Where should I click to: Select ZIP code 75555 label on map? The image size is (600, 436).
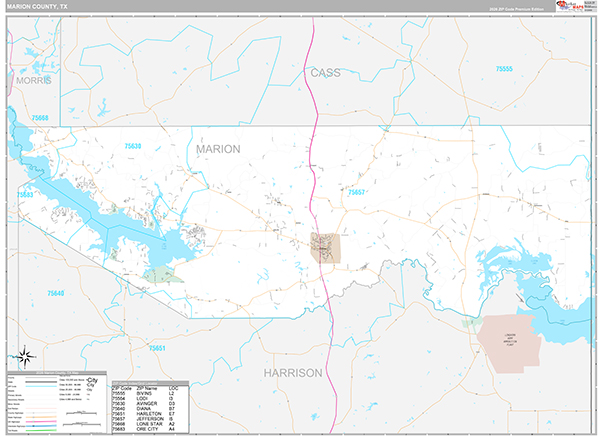pyautogui.click(x=504, y=68)
